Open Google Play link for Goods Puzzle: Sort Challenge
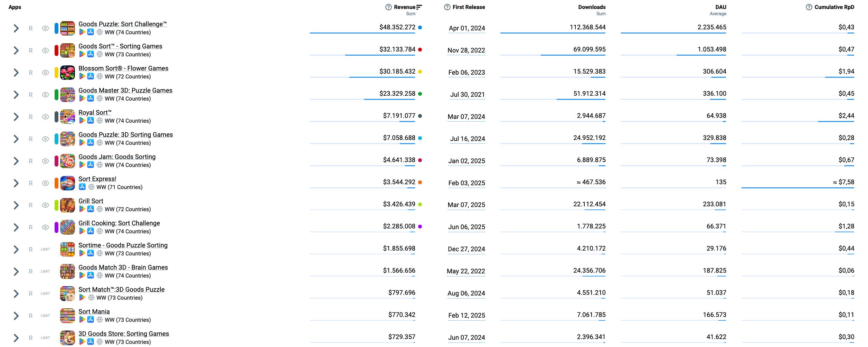Screen dimensions: 868x347 point(82,32)
